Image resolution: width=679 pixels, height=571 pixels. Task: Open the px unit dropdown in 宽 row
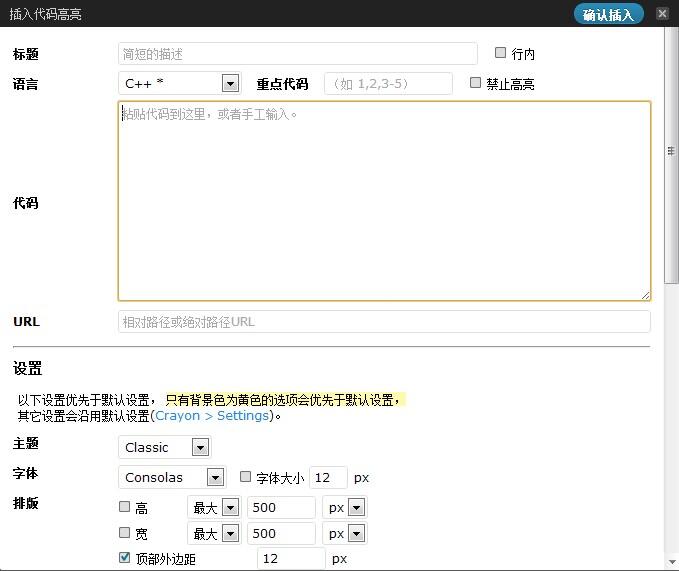point(345,533)
